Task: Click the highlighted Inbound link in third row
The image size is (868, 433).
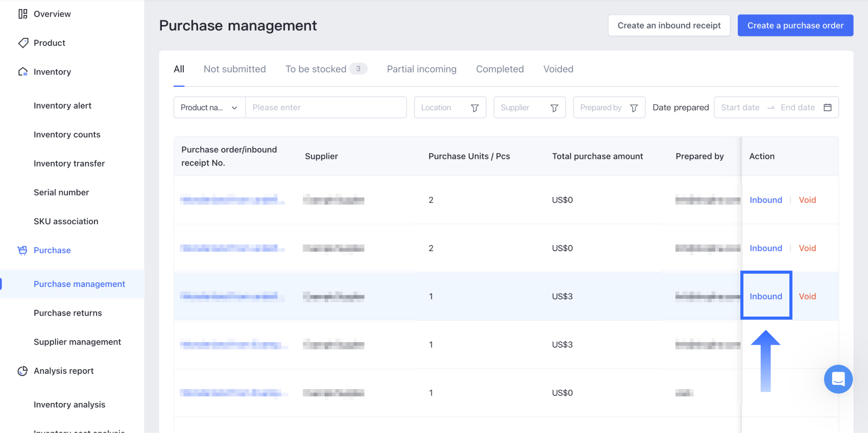Action: (765, 296)
